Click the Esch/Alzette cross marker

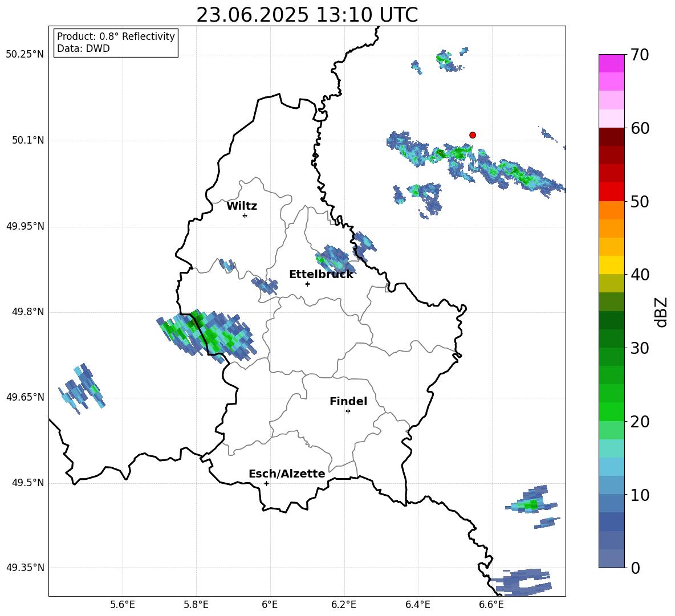pos(266,483)
